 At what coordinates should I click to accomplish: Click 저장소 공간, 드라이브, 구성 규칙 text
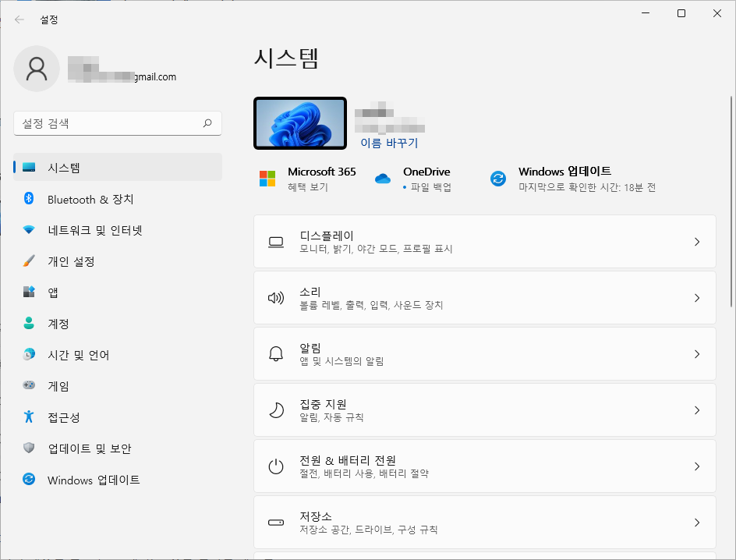coord(369,530)
